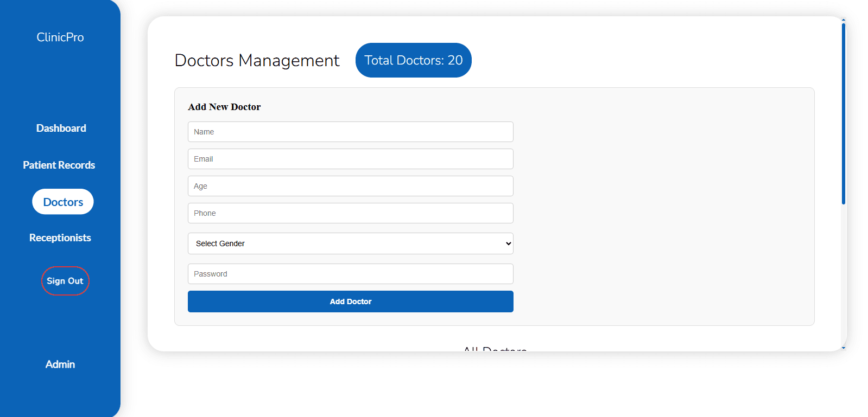This screenshot has width=868, height=417.
Task: Click the Admin label in sidebar
Action: (60, 364)
